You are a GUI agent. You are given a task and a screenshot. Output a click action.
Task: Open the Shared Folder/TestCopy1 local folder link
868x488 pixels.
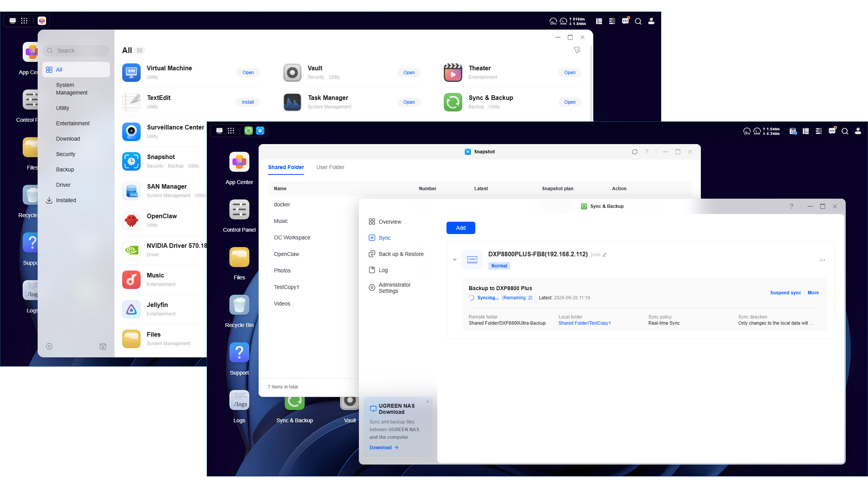click(x=584, y=323)
